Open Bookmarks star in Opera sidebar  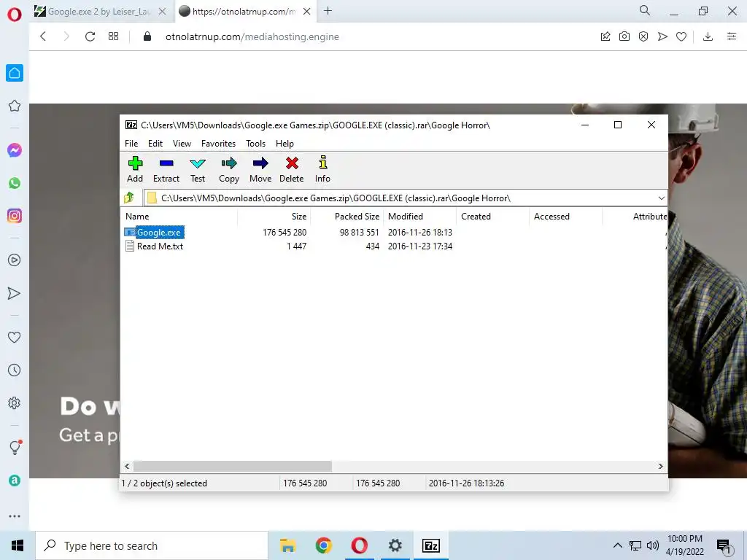click(15, 106)
